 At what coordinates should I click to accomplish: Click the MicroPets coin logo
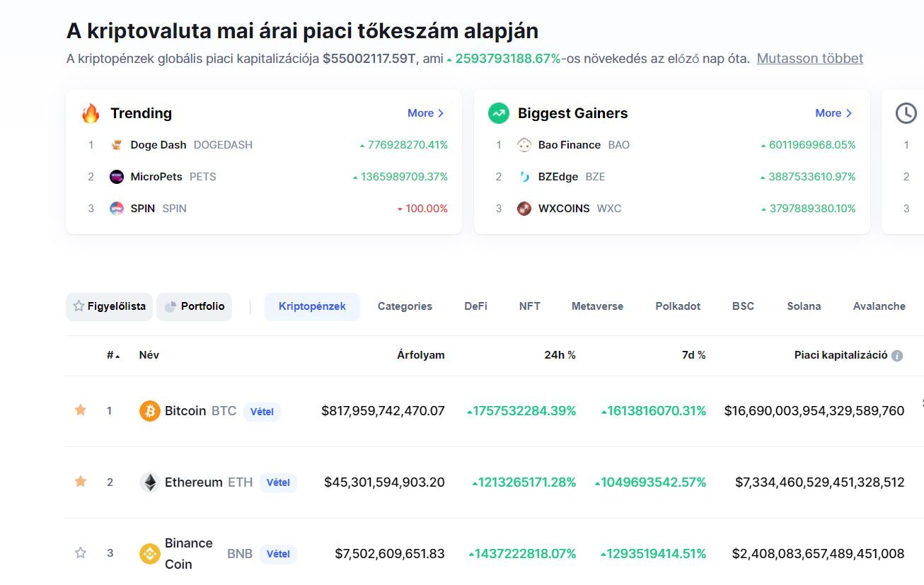pos(117,177)
